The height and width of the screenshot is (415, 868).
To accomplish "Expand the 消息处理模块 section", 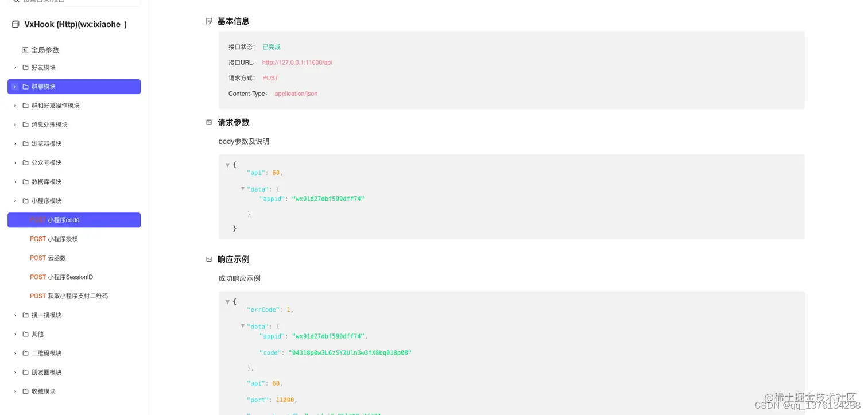I will [14, 124].
